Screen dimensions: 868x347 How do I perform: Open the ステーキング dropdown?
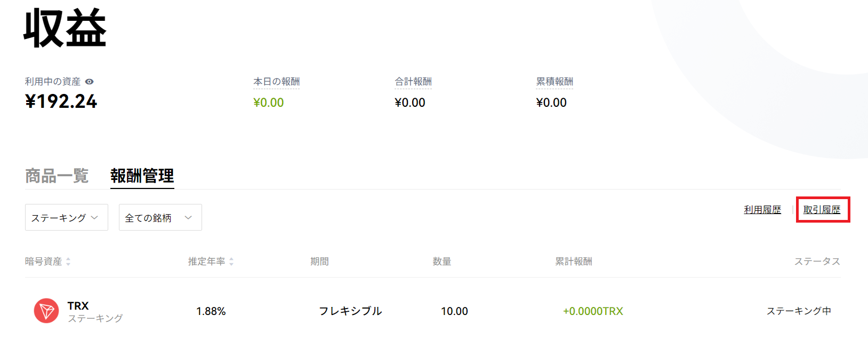pos(67,217)
